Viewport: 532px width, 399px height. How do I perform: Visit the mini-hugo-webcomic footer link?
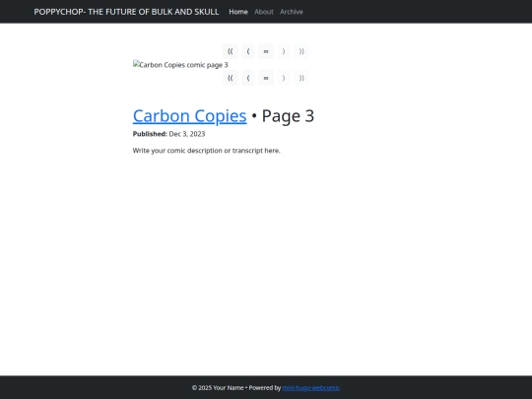[310, 387]
